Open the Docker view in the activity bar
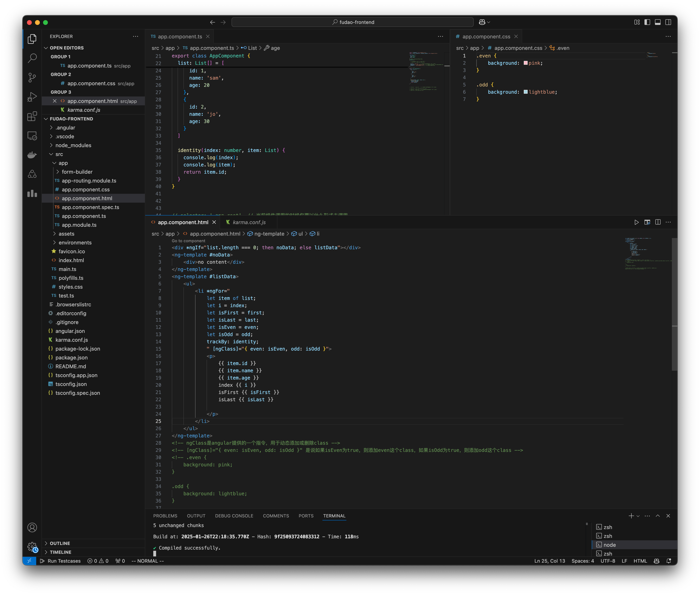This screenshot has width=700, height=595. [32, 155]
